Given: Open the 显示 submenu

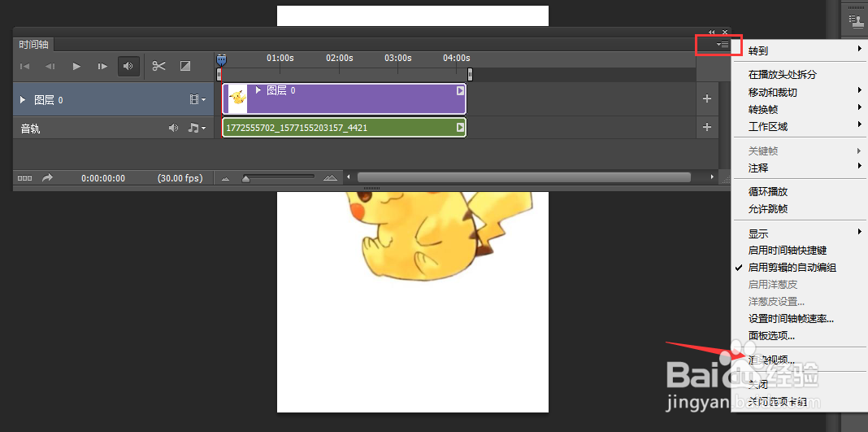Looking at the screenshot, I should tap(799, 233).
